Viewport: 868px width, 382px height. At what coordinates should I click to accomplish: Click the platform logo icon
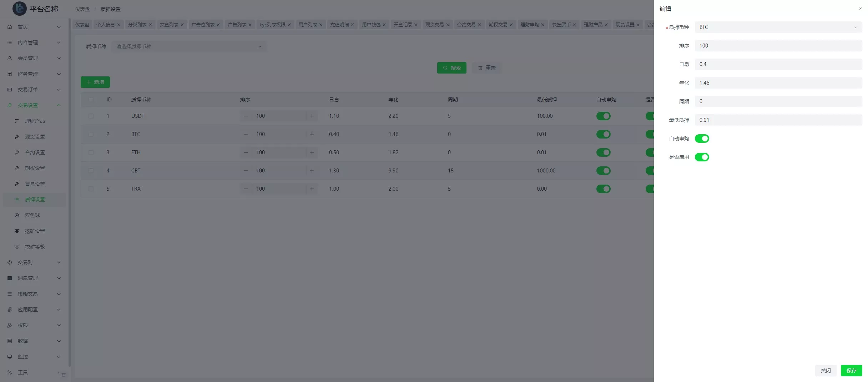coord(19,9)
